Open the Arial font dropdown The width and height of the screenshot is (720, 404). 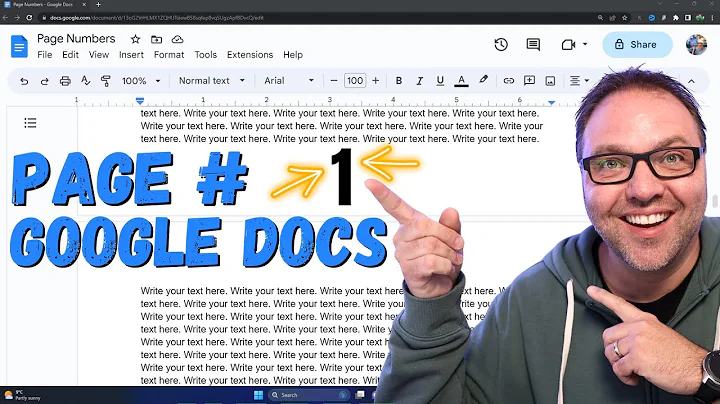[x=289, y=81]
